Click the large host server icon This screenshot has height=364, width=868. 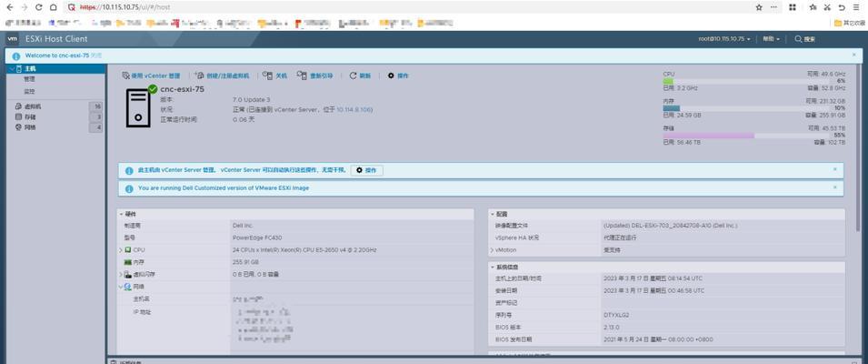tap(138, 108)
